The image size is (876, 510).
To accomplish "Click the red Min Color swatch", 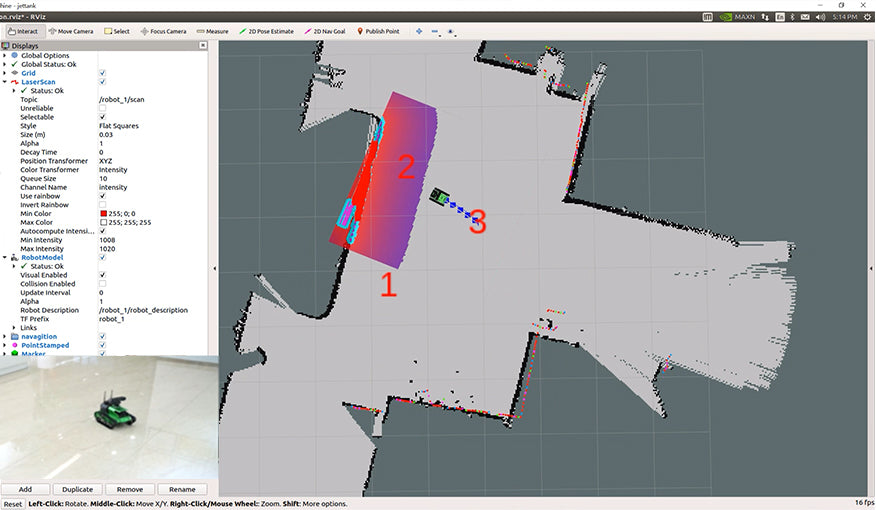I will click(x=103, y=214).
